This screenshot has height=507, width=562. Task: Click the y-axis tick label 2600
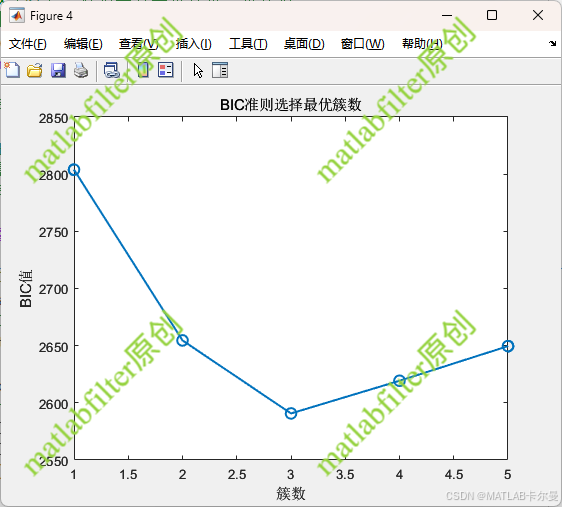tap(53, 404)
